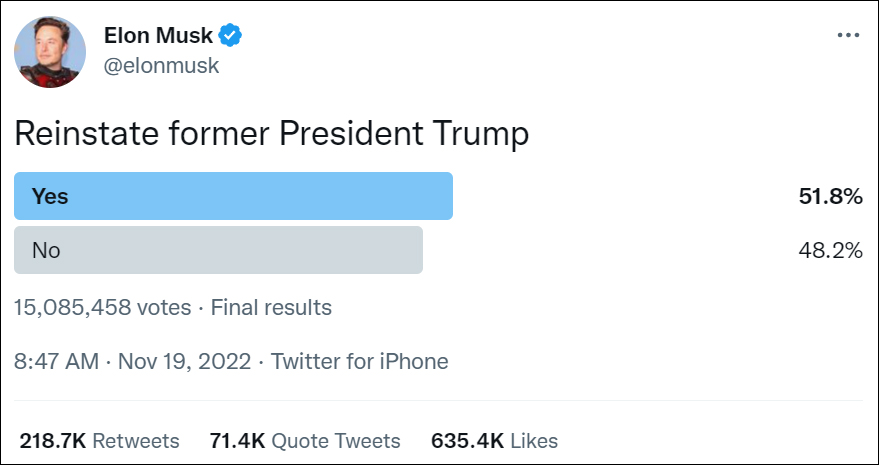View the 71.4K Quote Tweets
This screenshot has height=465, width=879.
(305, 441)
